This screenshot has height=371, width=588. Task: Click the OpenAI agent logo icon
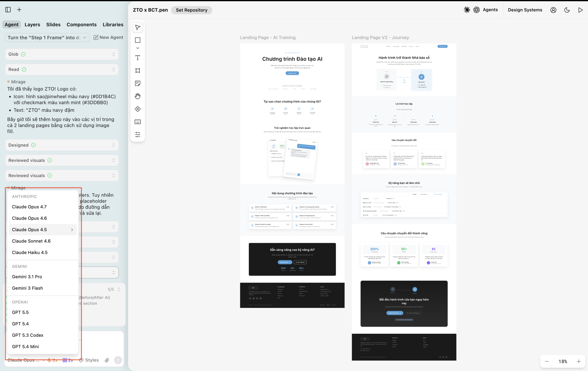pos(476,10)
